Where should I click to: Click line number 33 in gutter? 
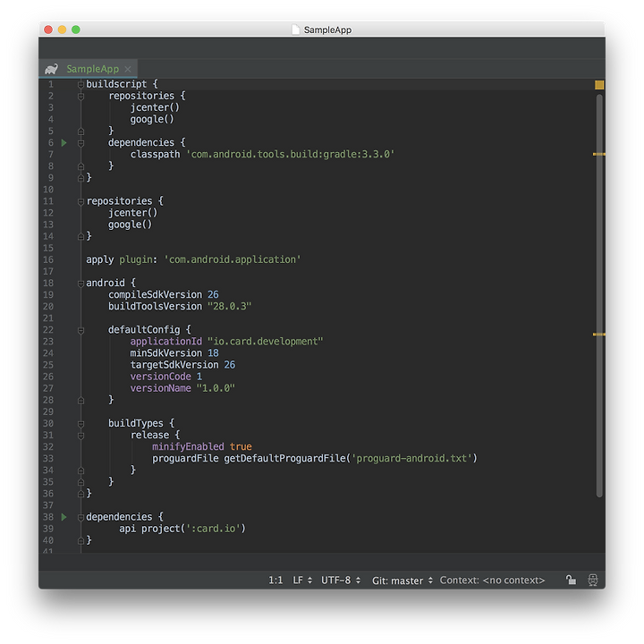coord(48,459)
